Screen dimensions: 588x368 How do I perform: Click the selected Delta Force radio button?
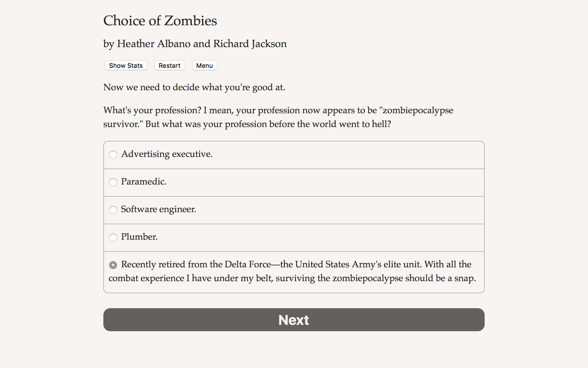(113, 265)
